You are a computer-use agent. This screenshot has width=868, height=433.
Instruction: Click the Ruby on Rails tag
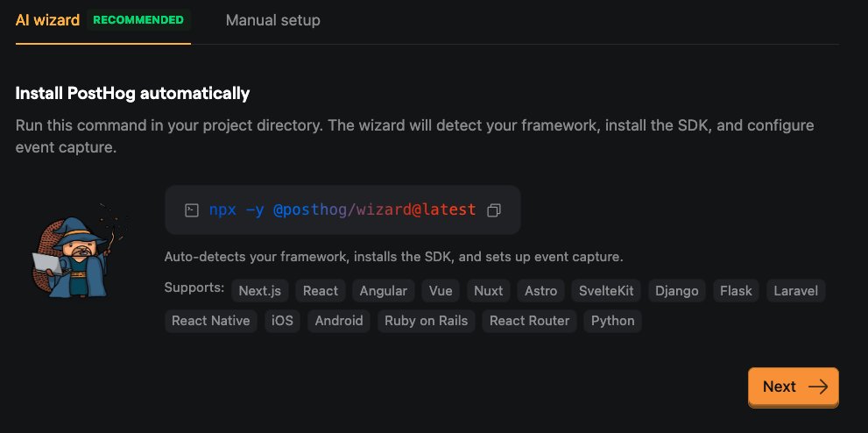427,321
